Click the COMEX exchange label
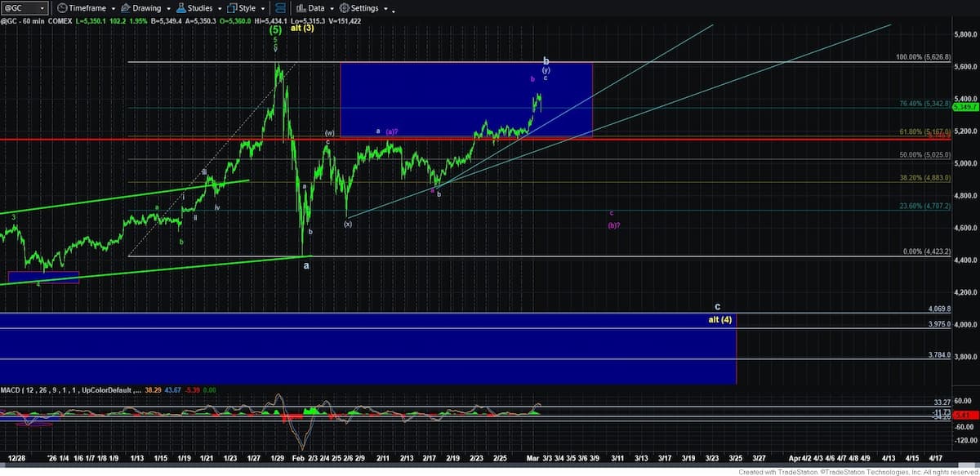This screenshot has width=980, height=476. pos(61,20)
